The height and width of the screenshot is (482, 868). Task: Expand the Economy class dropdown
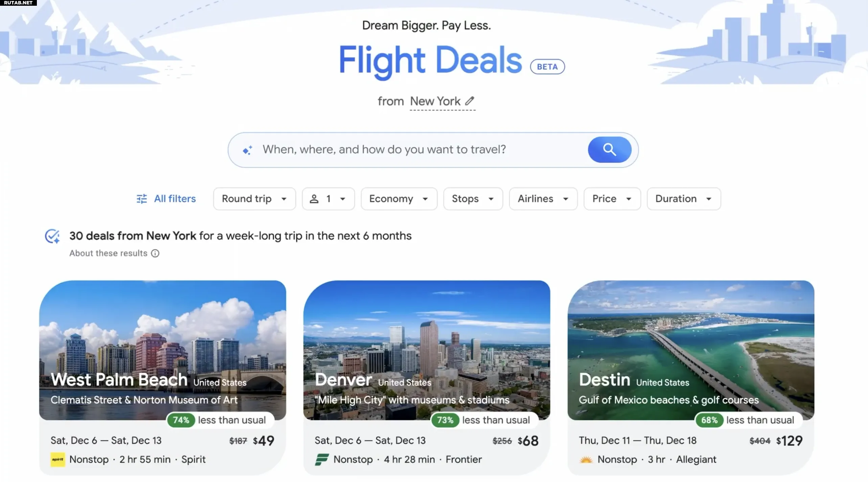[x=399, y=199]
